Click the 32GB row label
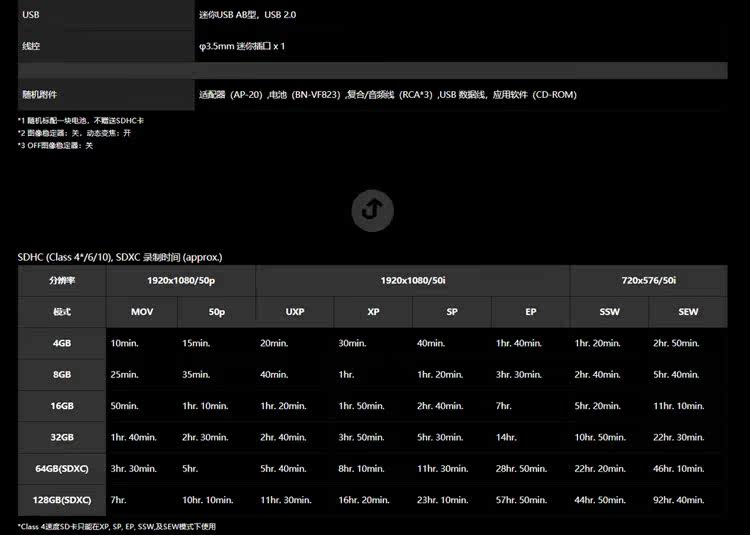Image resolution: width=750 pixels, height=535 pixels. [x=62, y=437]
